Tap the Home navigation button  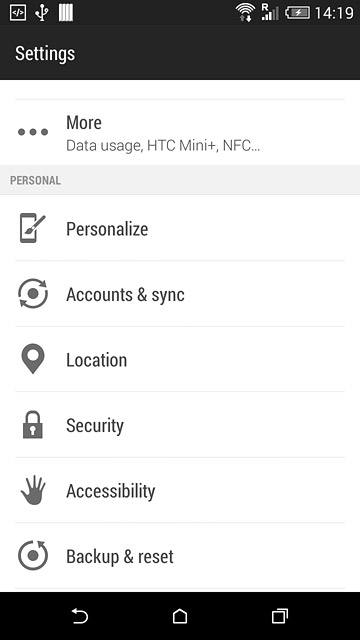[x=180, y=616]
